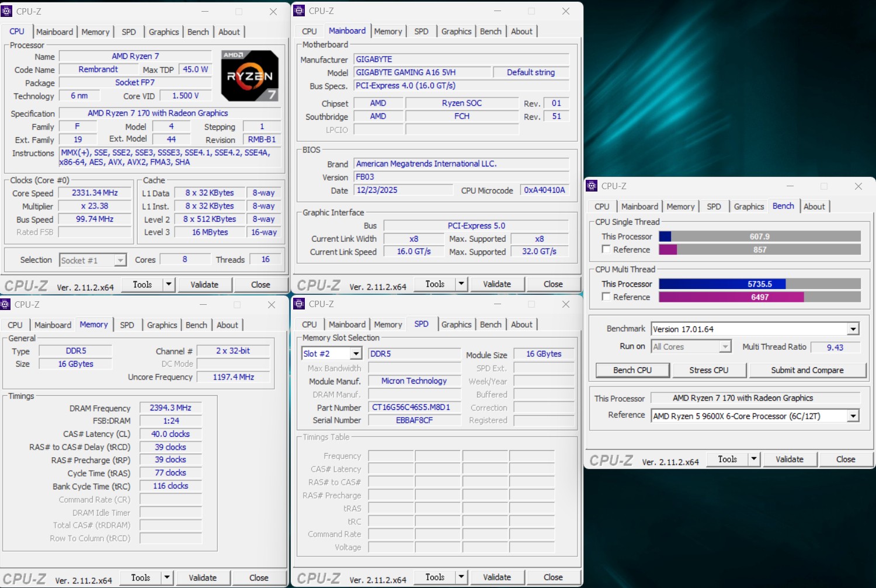
Task: Click the CPU-Z app icon in the Mainboard window title bar
Action: [299, 11]
